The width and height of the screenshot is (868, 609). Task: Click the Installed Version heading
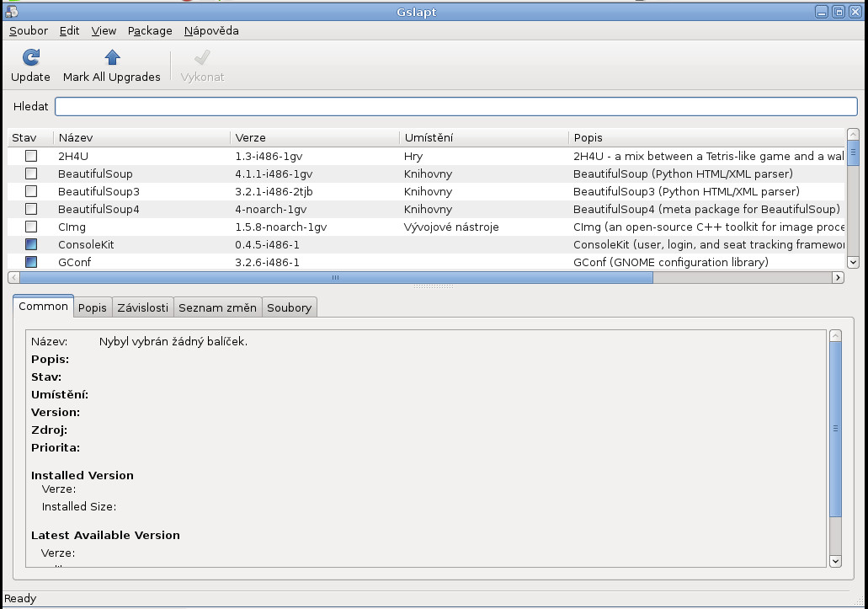(x=82, y=475)
